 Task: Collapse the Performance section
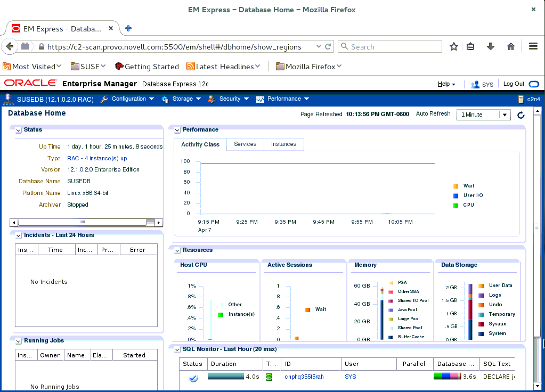tap(177, 130)
